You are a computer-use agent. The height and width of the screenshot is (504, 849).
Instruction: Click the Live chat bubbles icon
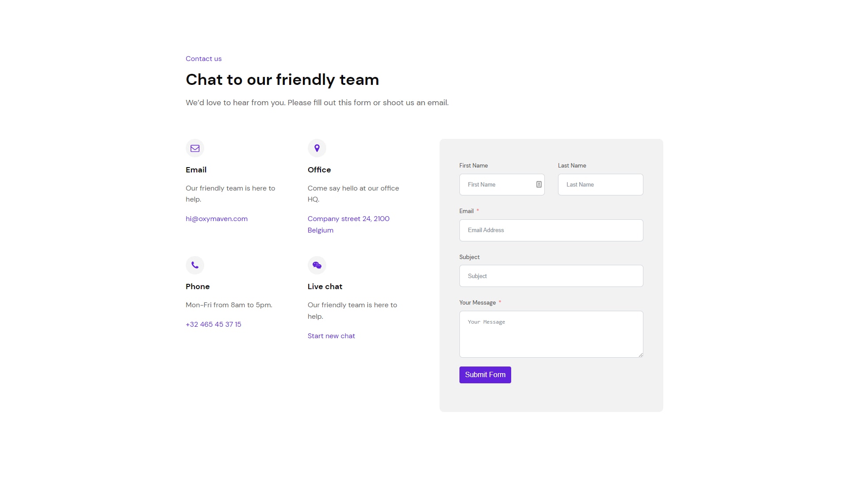[x=317, y=265]
